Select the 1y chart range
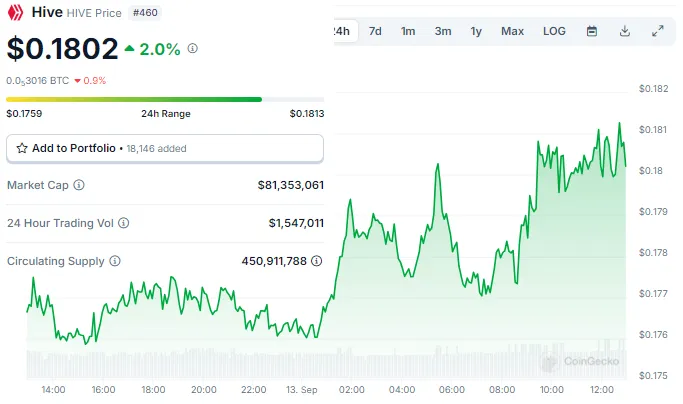This screenshot has height=404, width=683. 476,31
